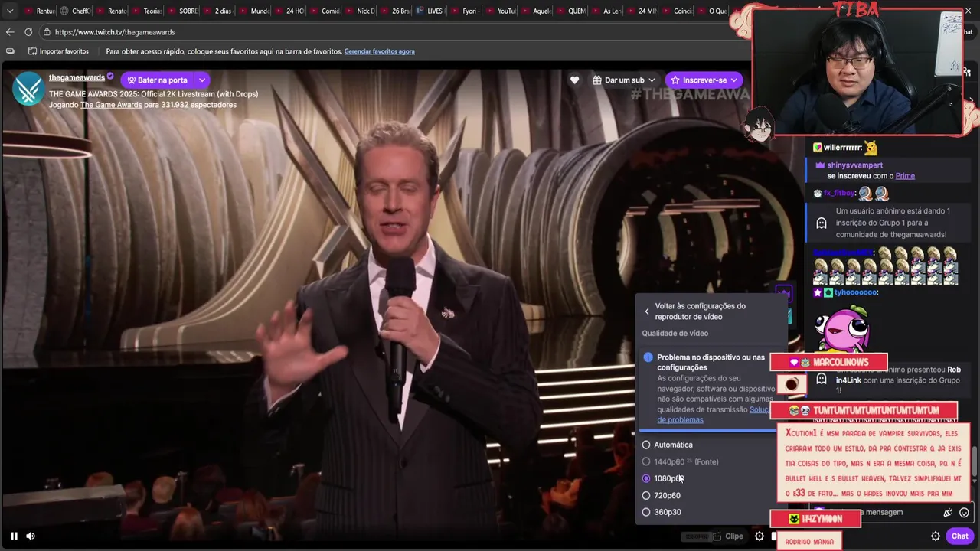Open The Game Awards category link
The width and height of the screenshot is (980, 551).
tap(111, 105)
